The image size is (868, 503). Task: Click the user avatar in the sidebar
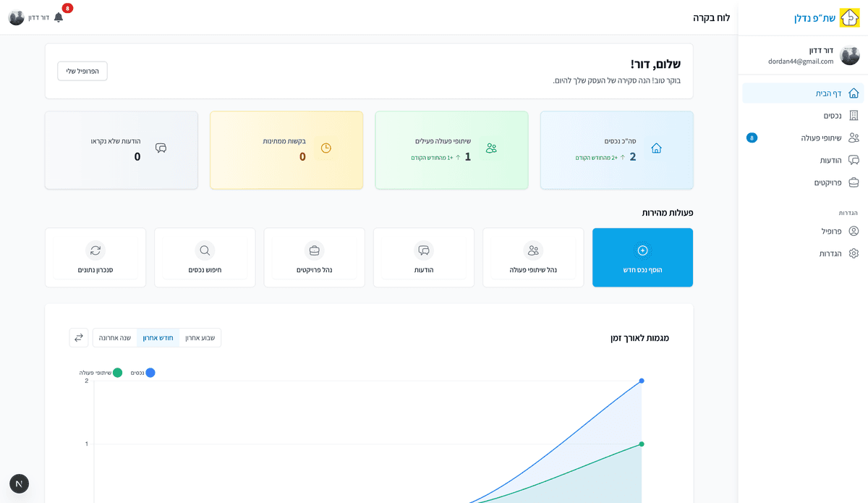coord(850,56)
